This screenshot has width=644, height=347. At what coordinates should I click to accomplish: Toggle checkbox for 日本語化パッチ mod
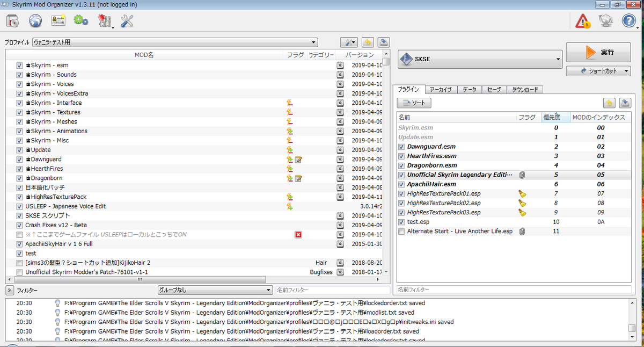click(19, 187)
